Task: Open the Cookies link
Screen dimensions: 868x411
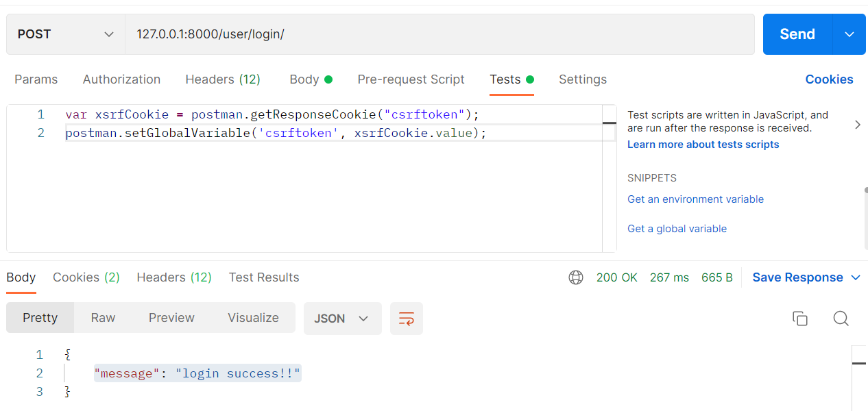Action: (829, 79)
